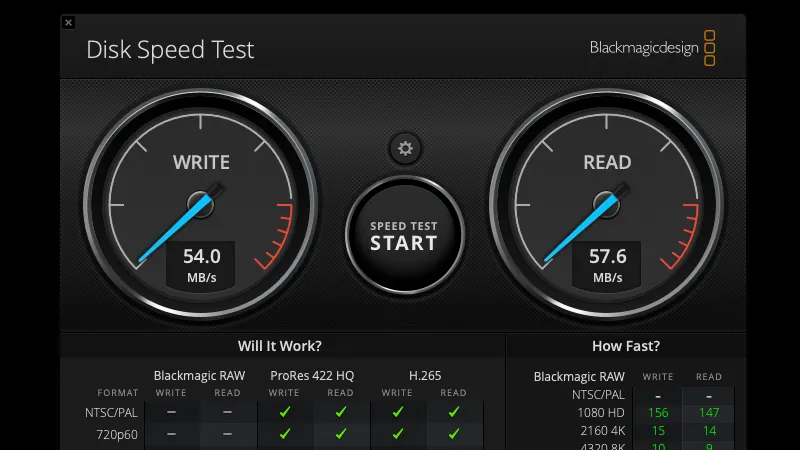
Task: Click the SPEED TEST START button
Action: pos(405,235)
